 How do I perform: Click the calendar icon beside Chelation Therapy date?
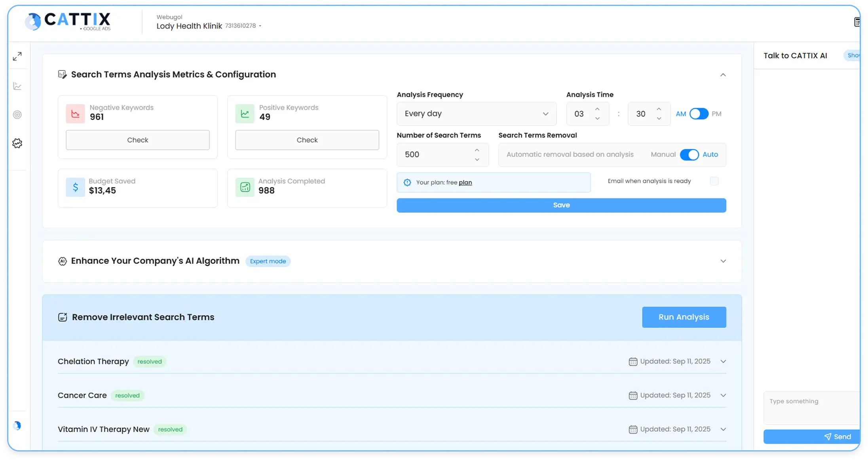point(632,361)
